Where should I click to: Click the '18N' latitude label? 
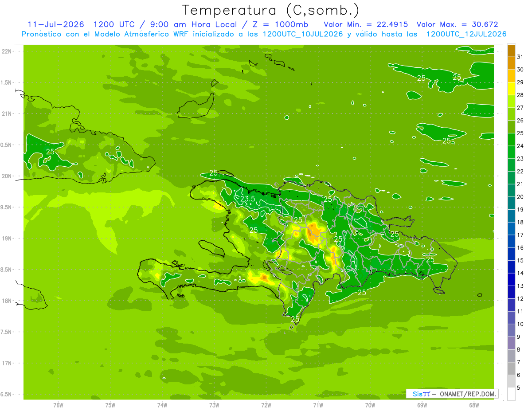pos(7,301)
